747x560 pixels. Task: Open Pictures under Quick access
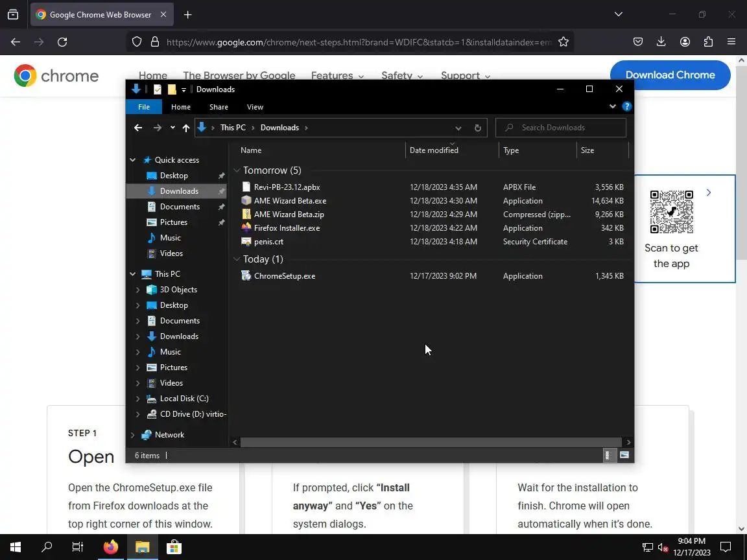click(x=173, y=222)
